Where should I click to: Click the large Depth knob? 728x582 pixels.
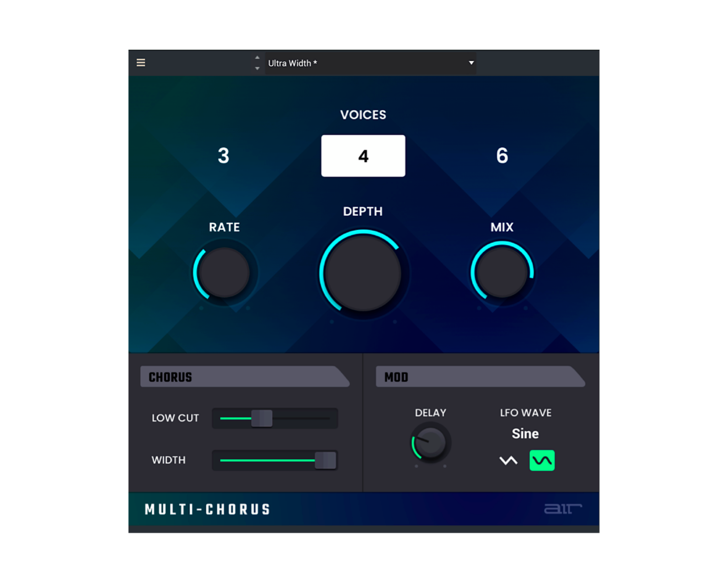[x=363, y=273]
